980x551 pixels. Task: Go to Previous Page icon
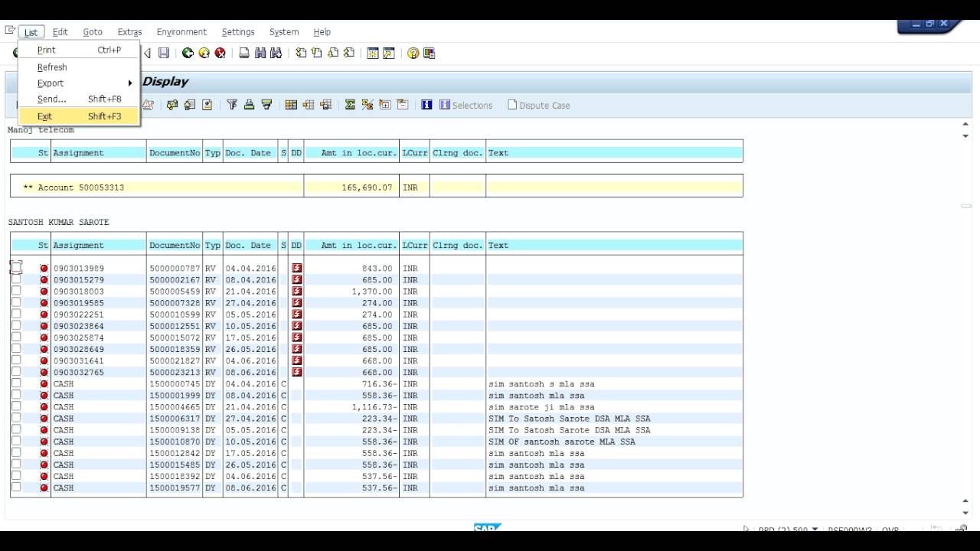[x=316, y=53]
